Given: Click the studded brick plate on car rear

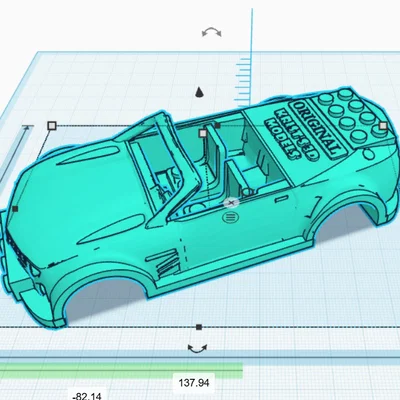Looking at the screenshot, I should [353, 118].
